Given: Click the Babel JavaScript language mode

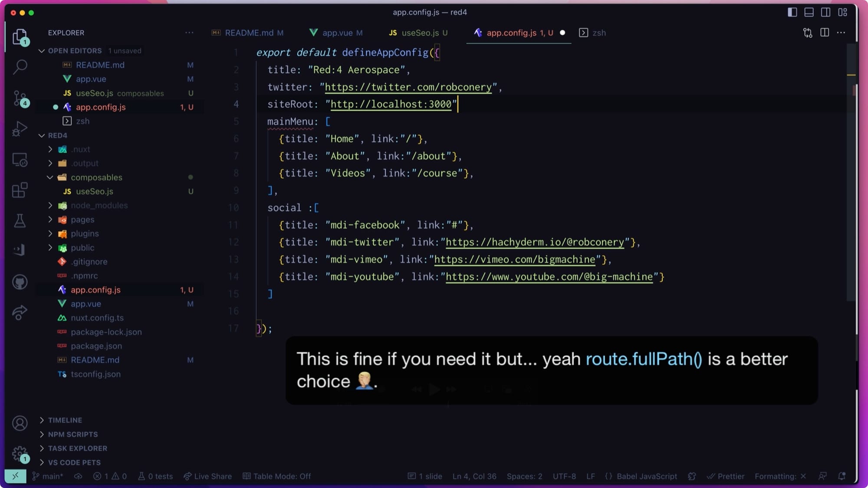Looking at the screenshot, I should (646, 476).
